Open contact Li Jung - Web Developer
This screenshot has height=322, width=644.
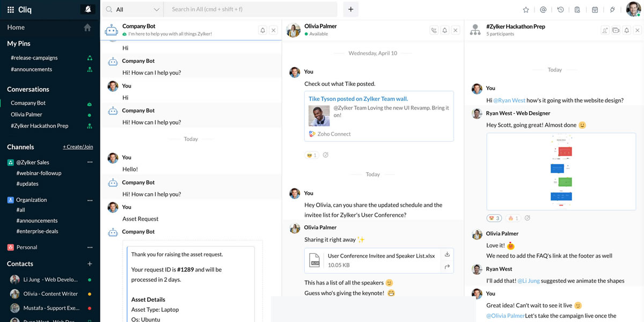(50, 280)
